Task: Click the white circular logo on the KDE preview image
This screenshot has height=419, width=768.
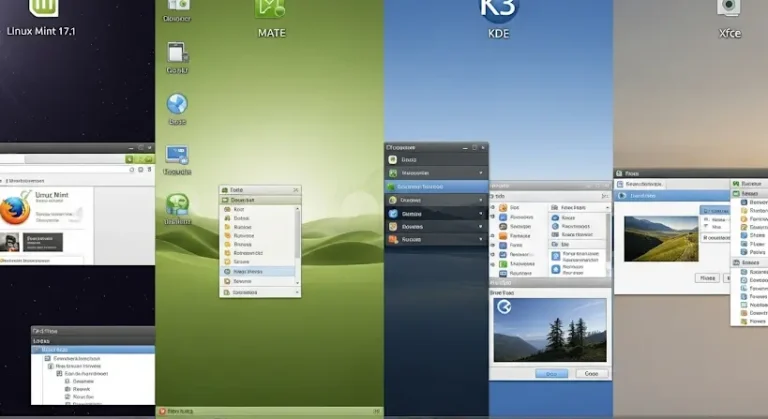Action: (504, 307)
